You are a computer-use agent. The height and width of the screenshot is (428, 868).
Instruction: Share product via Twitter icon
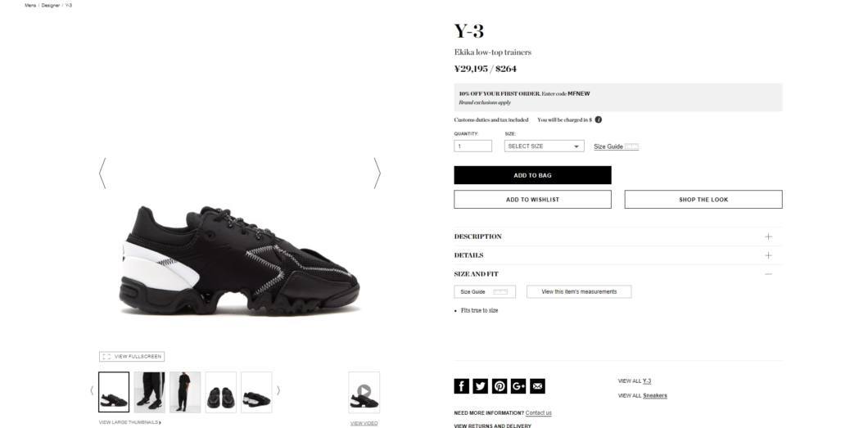coord(481,386)
